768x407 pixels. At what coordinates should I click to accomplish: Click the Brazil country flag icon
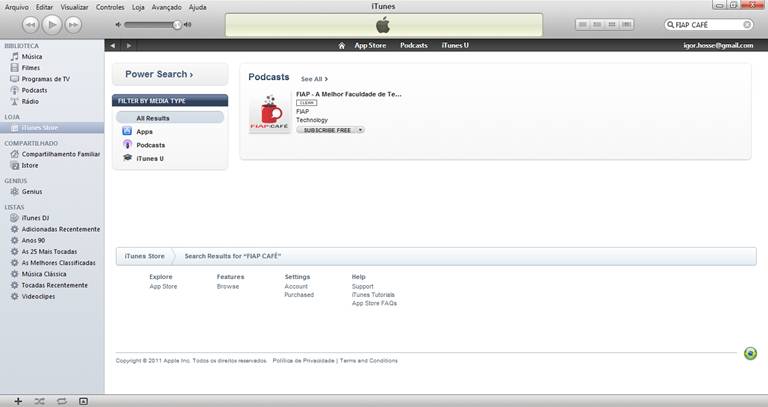[750, 353]
